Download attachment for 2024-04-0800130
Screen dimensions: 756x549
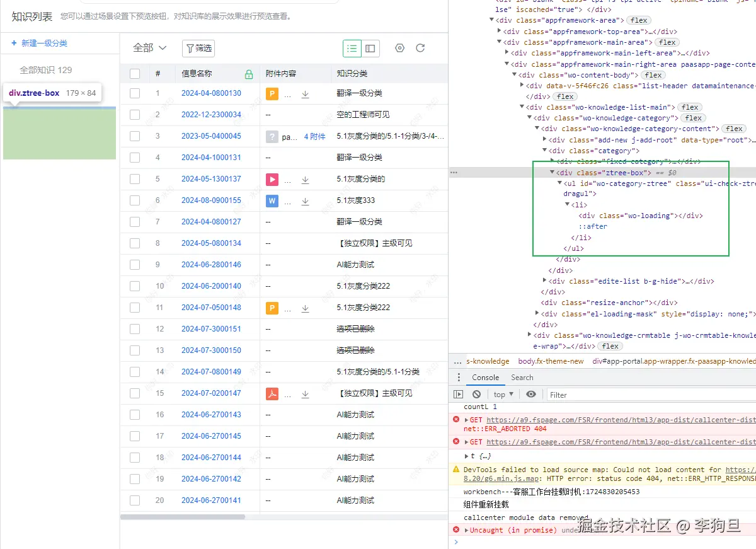(x=305, y=94)
